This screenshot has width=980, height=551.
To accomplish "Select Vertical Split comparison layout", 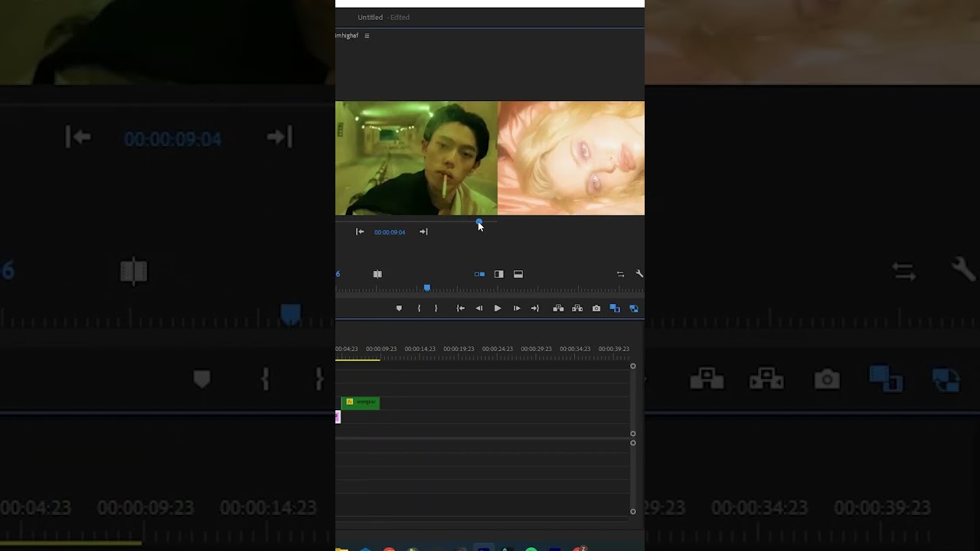I will [x=498, y=274].
